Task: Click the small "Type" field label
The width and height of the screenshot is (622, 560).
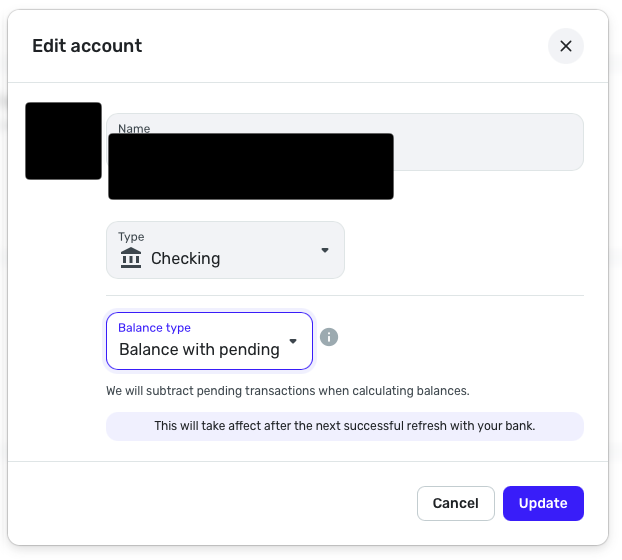Action: click(131, 237)
